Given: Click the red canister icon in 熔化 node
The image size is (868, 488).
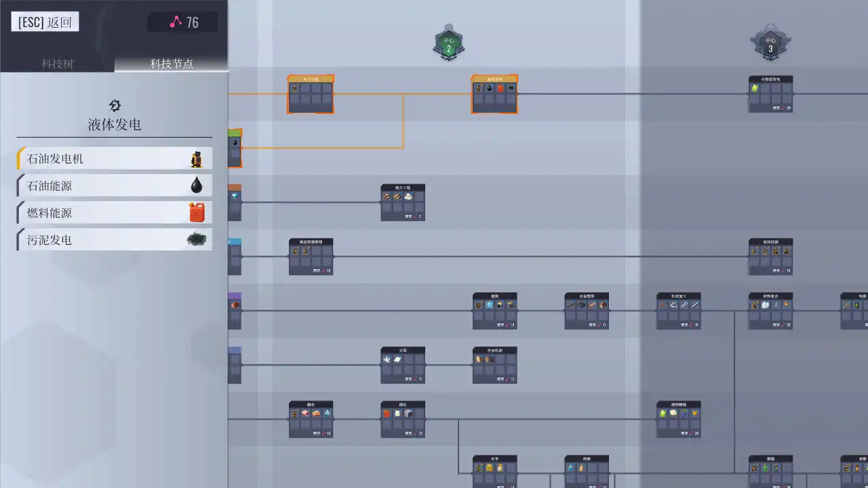Looking at the screenshot, I should coord(387,413).
